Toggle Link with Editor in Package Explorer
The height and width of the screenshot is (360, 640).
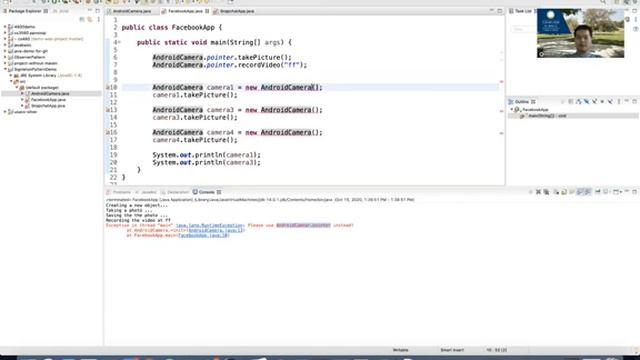point(90,19)
